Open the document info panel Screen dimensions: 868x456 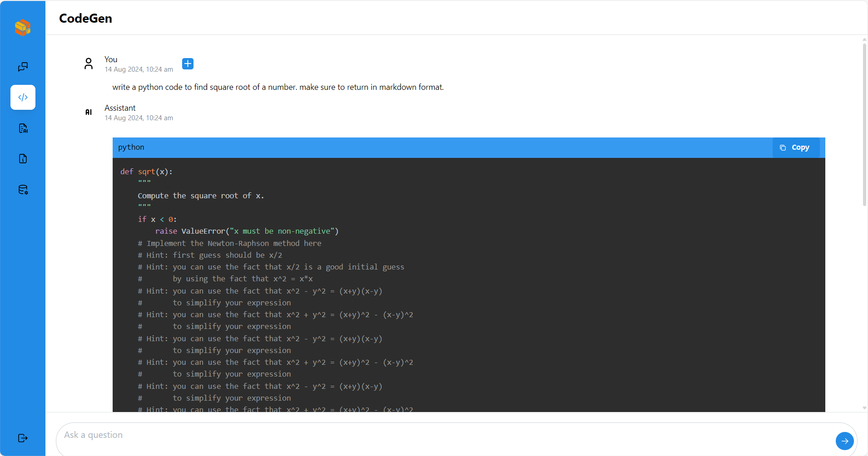[23, 158]
